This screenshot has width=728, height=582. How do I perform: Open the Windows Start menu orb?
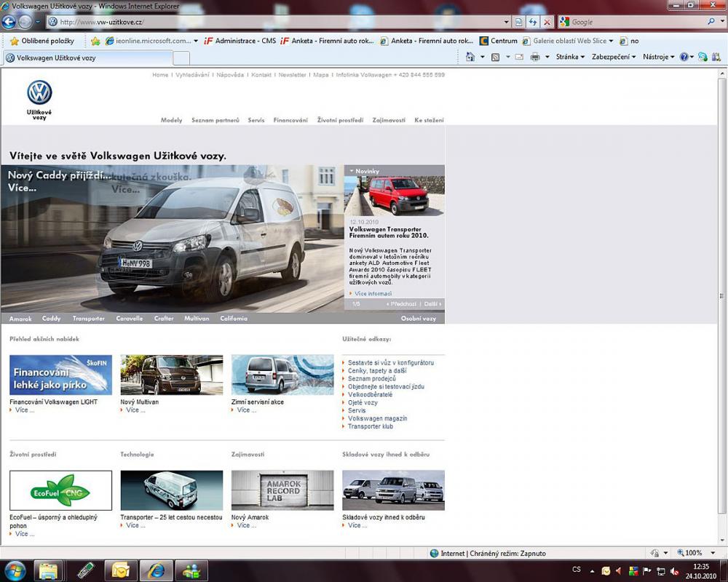pyautogui.click(x=15, y=570)
